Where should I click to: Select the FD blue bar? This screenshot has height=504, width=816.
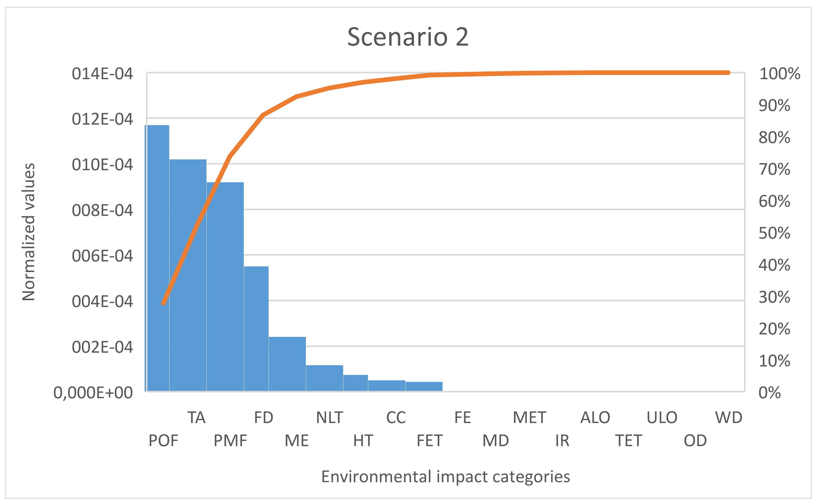coord(256,329)
